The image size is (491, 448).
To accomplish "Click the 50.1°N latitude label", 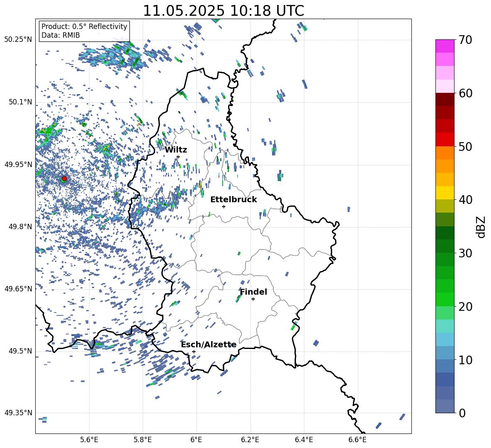I will (x=20, y=102).
